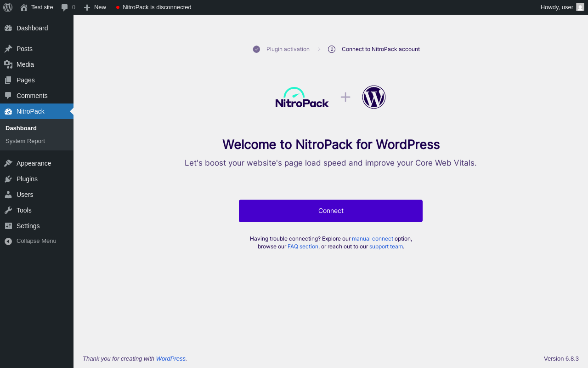Click the Plugin activation step label
The image size is (588, 368).
coord(288,49)
